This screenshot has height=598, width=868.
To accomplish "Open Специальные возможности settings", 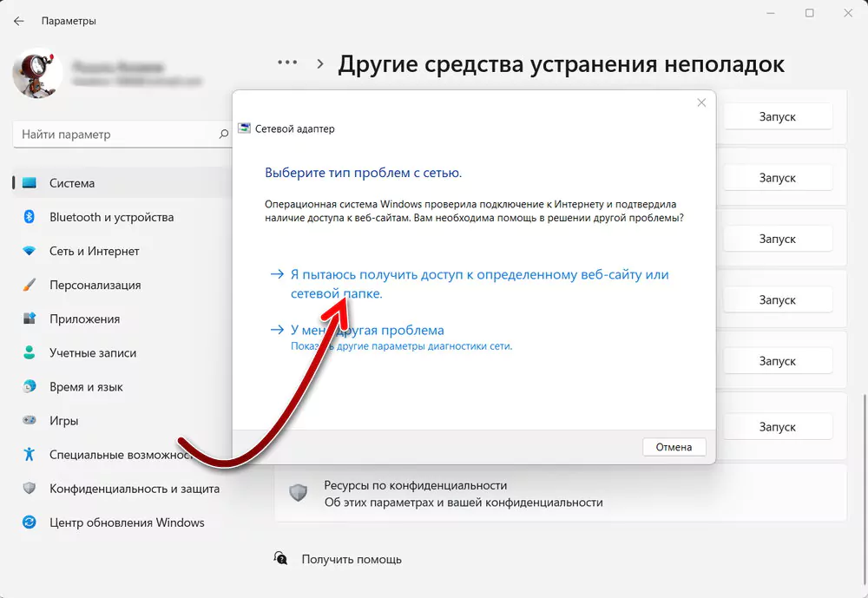I will [x=122, y=455].
